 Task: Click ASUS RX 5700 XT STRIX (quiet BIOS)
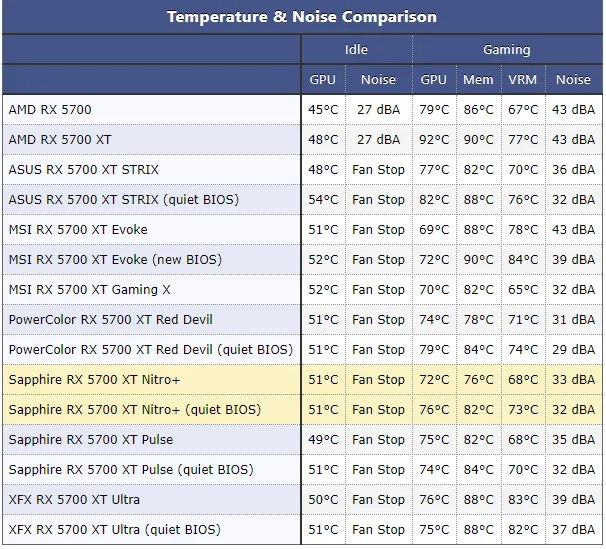123,199
